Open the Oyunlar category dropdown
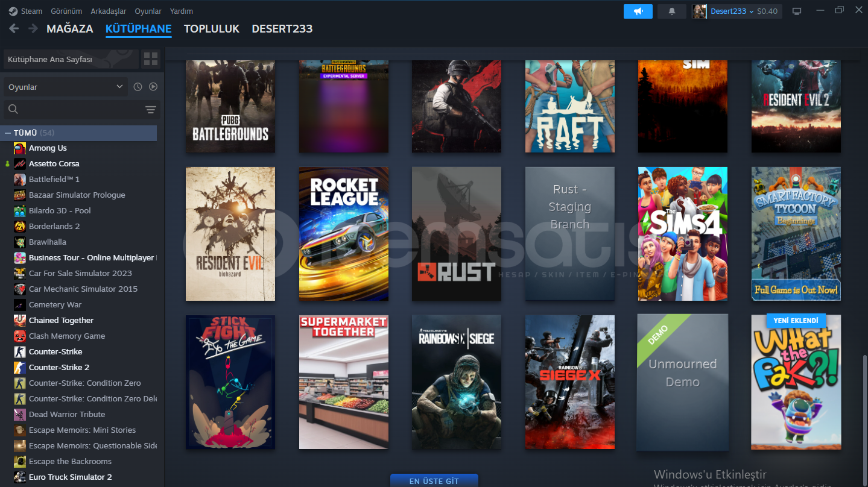868x487 pixels. pyautogui.click(x=65, y=87)
